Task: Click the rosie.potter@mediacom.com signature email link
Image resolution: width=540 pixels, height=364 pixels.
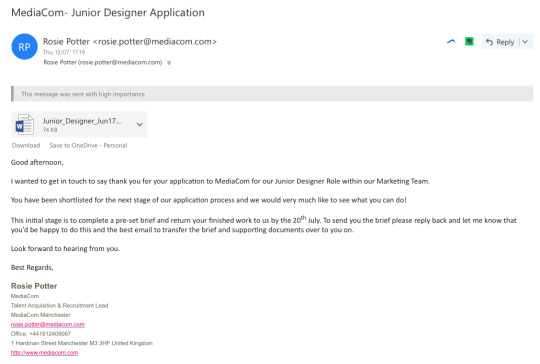Action: click(x=48, y=324)
